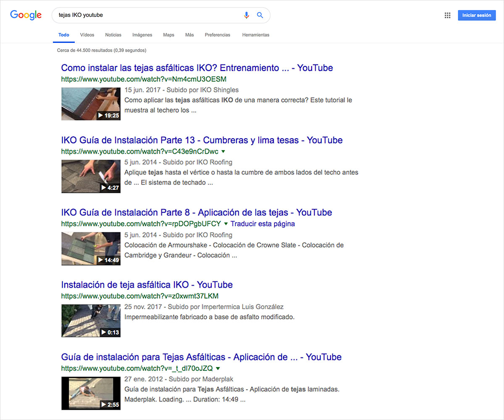Switch to the Imágenes tab
This screenshot has height=420, width=504.
tap(142, 35)
